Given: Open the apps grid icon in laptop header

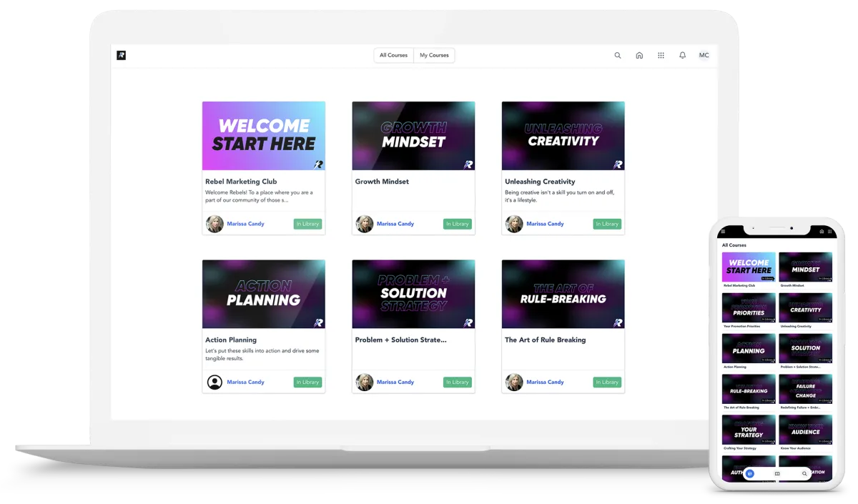Looking at the screenshot, I should point(661,55).
